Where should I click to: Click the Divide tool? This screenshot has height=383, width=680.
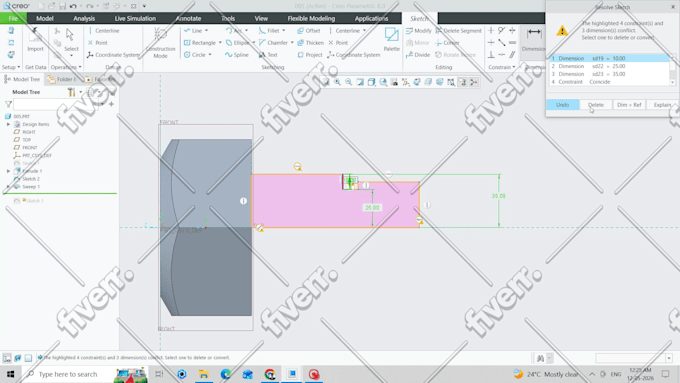point(418,55)
